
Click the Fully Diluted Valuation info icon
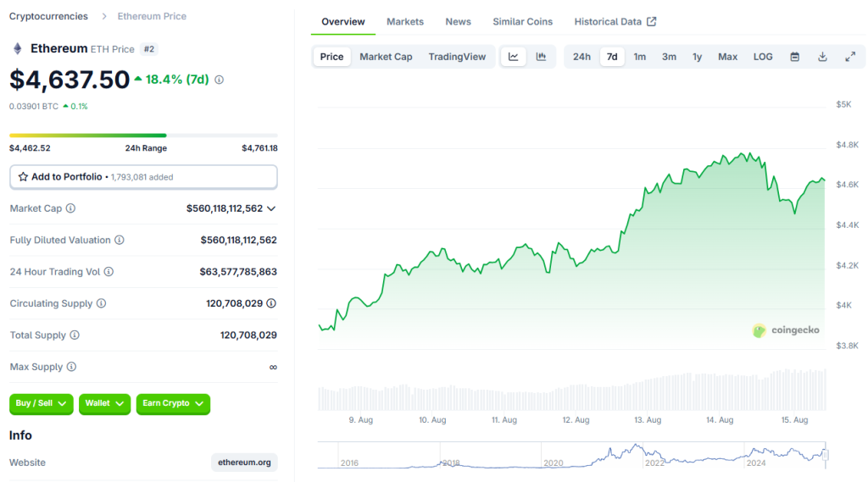point(120,240)
